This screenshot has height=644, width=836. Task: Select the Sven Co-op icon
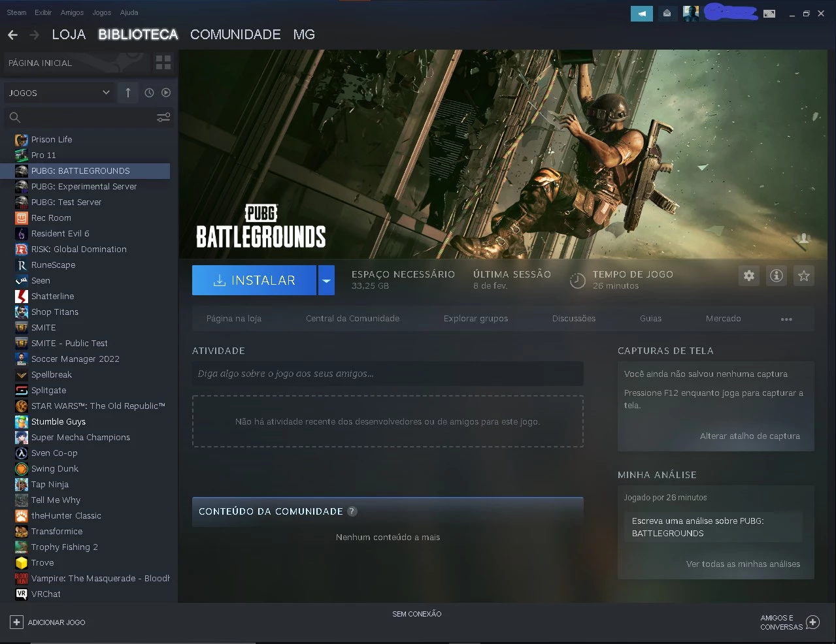[x=22, y=453]
